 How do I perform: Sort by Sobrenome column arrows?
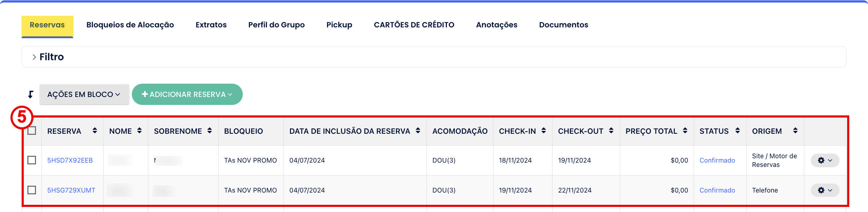point(210,131)
